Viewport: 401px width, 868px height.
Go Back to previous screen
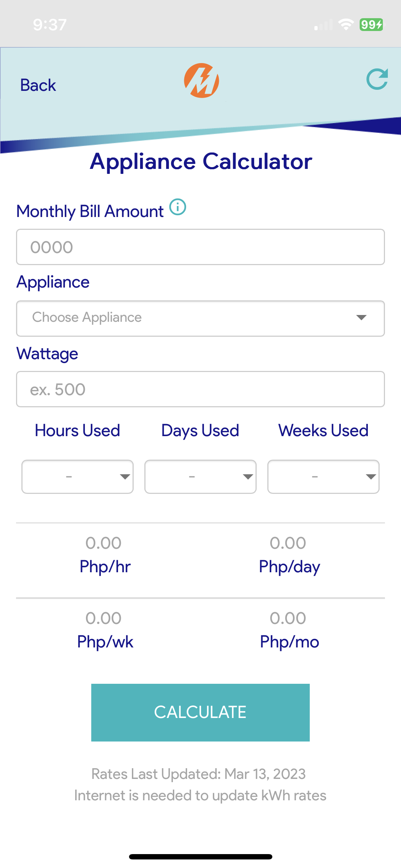tap(38, 85)
